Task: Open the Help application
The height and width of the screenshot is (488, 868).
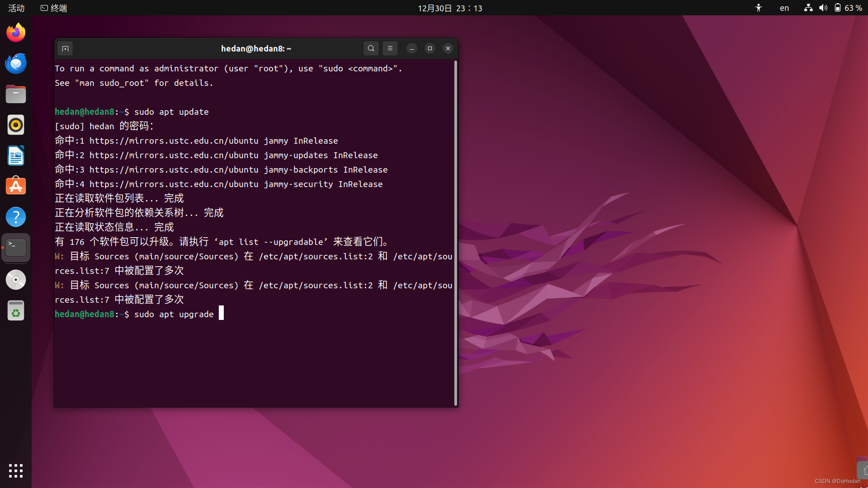Action: [x=16, y=217]
